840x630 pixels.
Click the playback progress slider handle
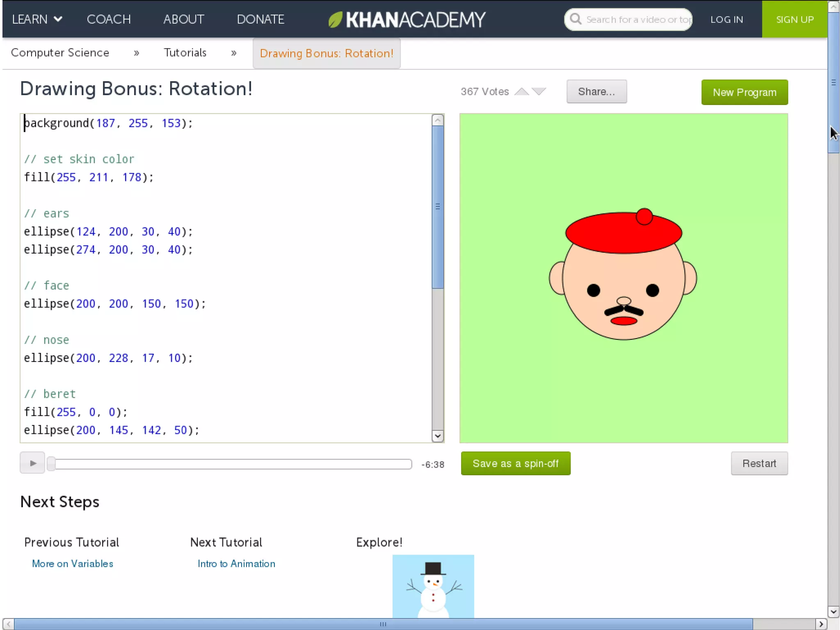tap(51, 464)
